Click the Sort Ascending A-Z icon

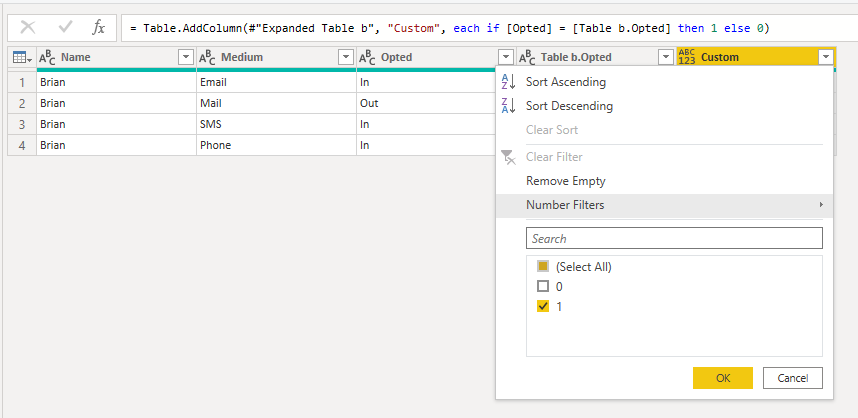[508, 82]
